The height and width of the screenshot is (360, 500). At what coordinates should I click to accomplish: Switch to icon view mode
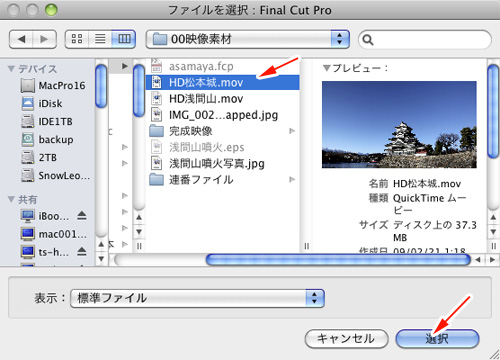pos(77,39)
